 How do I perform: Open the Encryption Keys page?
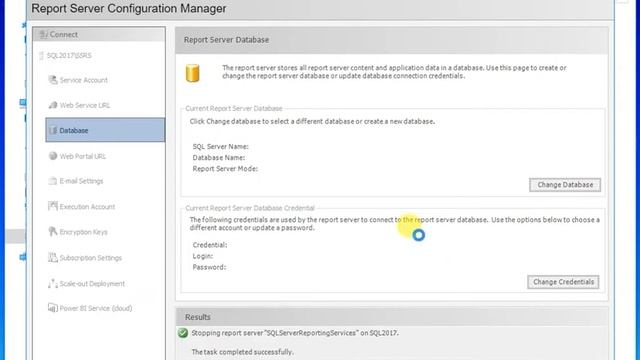coord(83,232)
